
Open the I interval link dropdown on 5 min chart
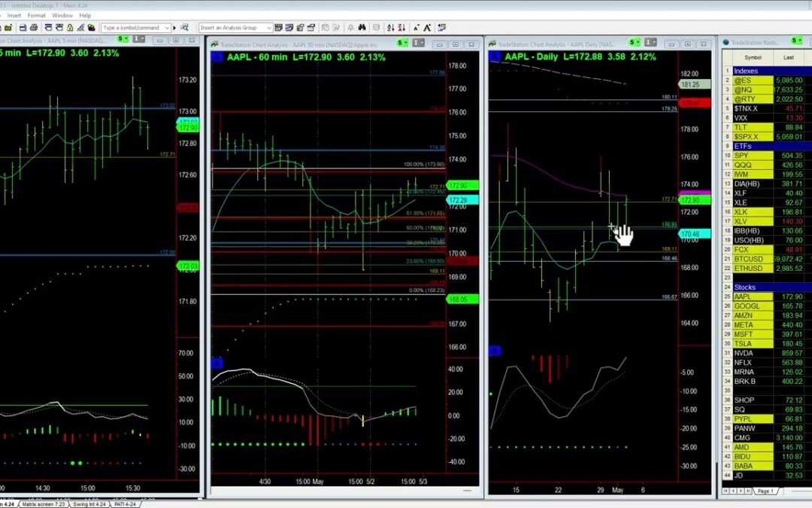click(x=139, y=39)
